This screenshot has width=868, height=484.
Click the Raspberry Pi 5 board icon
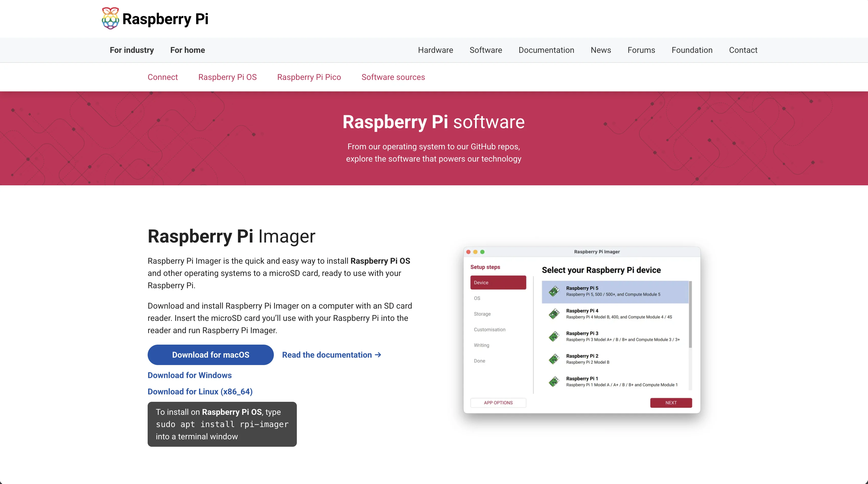click(554, 291)
